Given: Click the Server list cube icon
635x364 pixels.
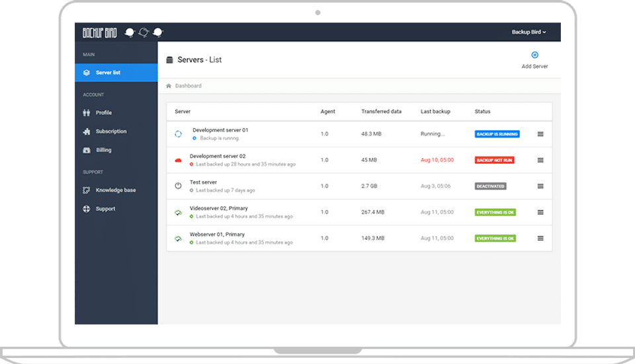Looking at the screenshot, I should tap(86, 73).
